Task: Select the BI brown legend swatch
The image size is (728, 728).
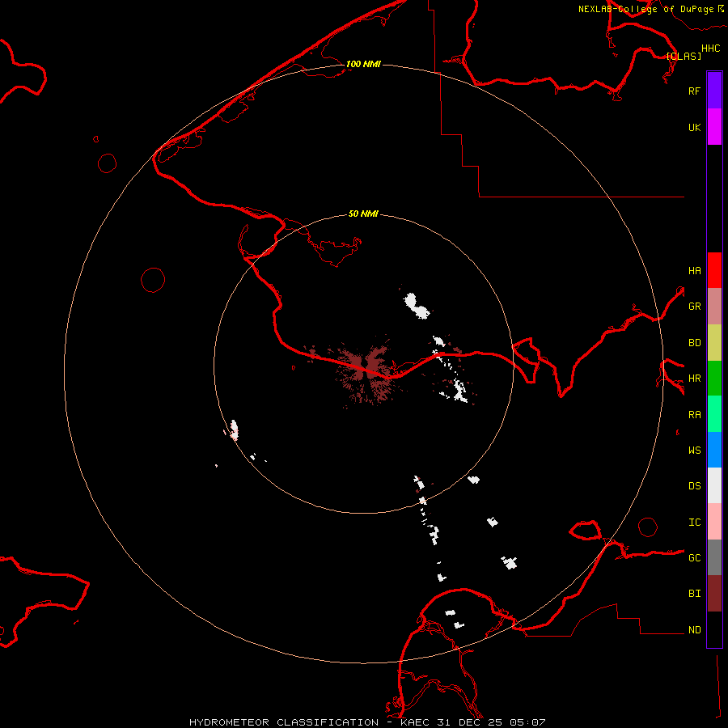Action: 714,594
